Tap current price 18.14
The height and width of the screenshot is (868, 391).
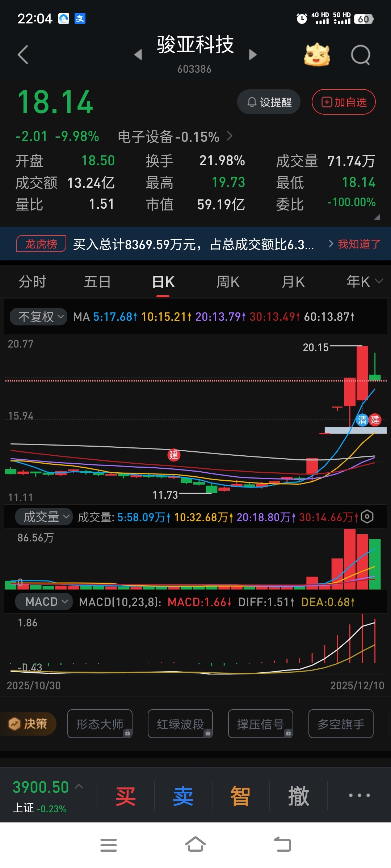coord(55,102)
